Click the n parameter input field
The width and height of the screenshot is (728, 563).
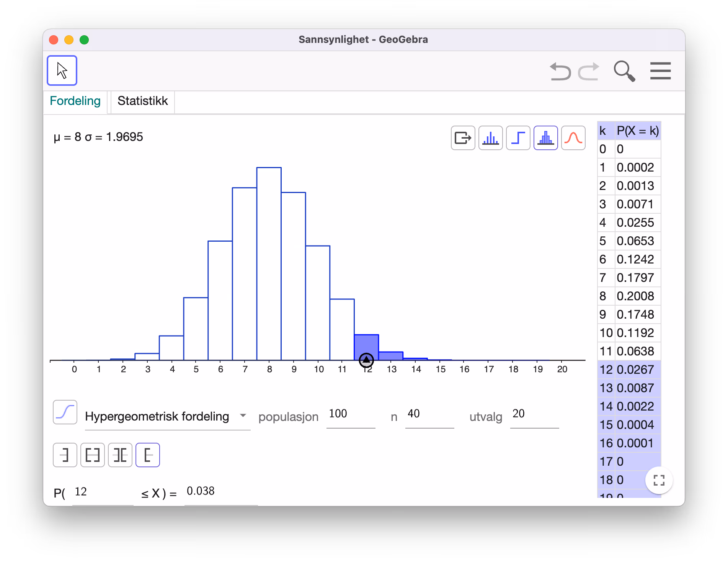429,416
